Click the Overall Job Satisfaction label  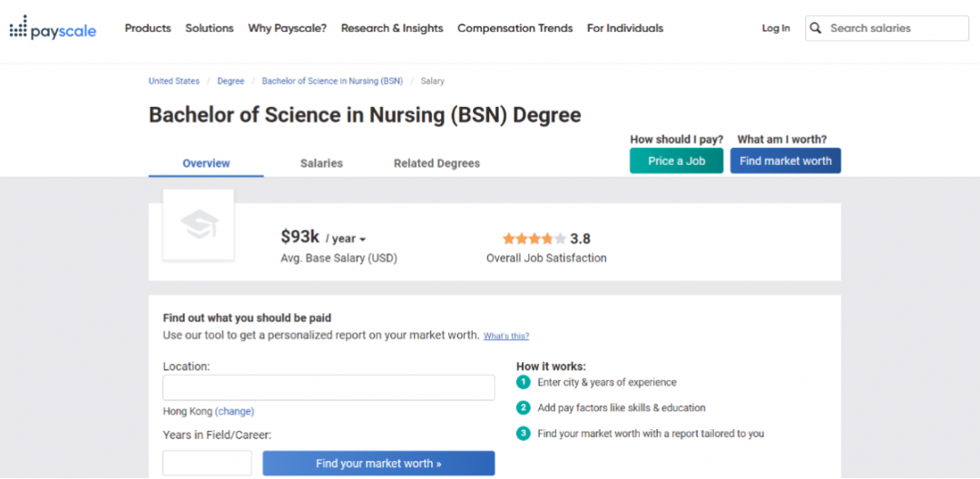point(546,258)
